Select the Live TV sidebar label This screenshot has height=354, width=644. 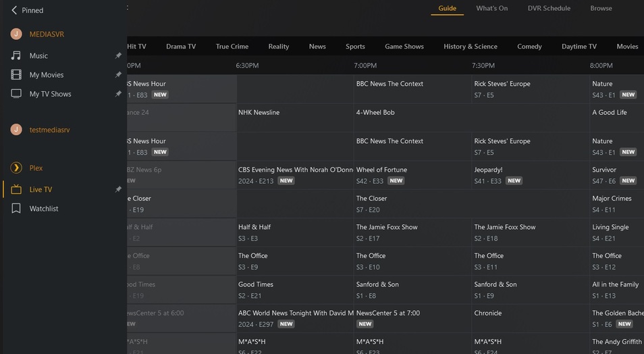41,189
